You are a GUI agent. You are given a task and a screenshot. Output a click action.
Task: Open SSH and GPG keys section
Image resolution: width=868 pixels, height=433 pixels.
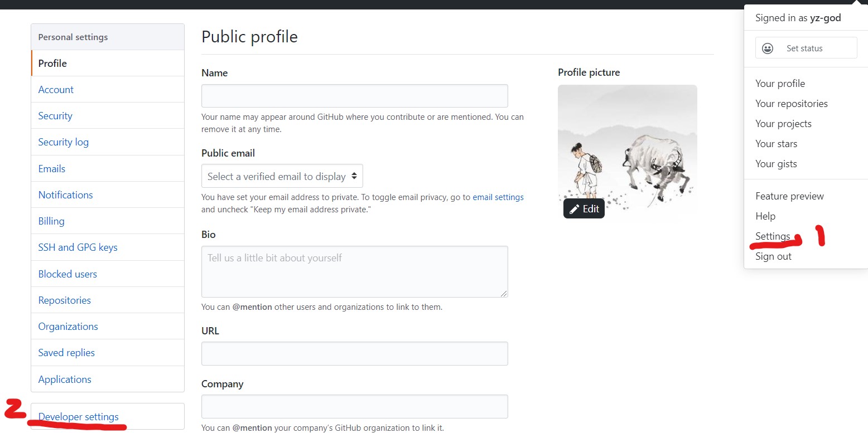tap(78, 247)
